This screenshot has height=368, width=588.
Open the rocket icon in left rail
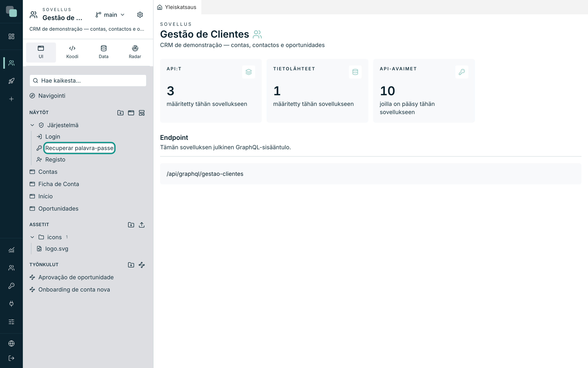[11, 81]
